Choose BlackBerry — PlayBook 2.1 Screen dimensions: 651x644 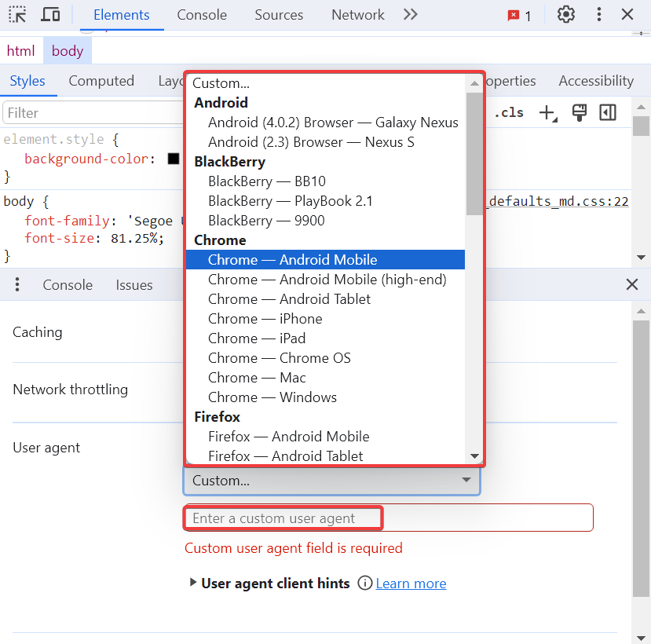325,201
